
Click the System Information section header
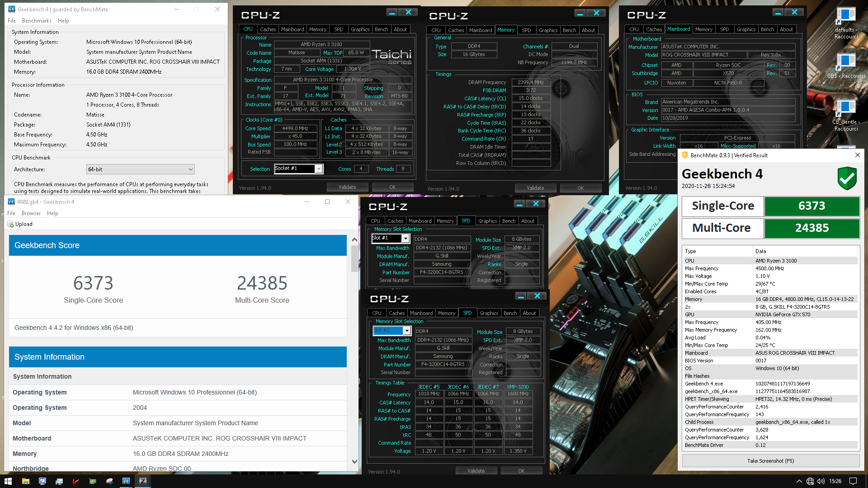click(178, 357)
